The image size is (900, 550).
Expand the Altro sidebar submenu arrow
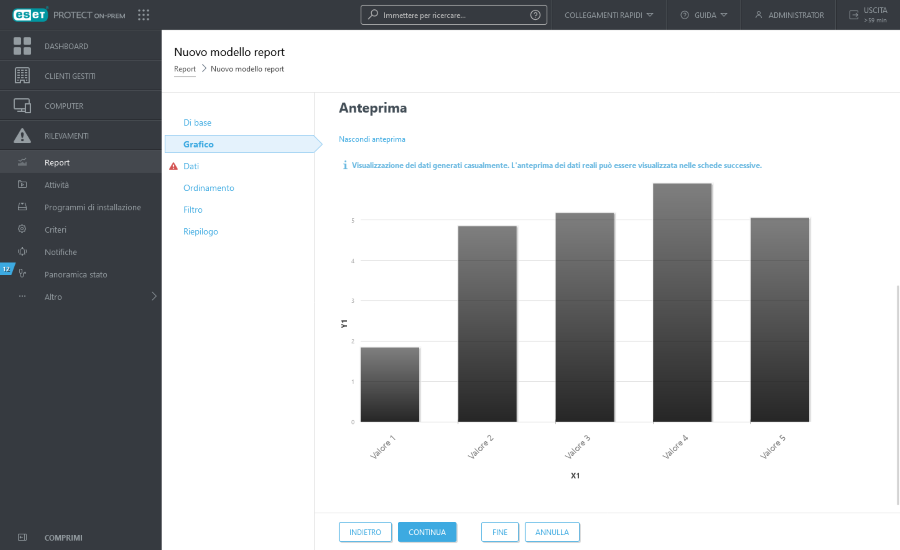pos(153,296)
